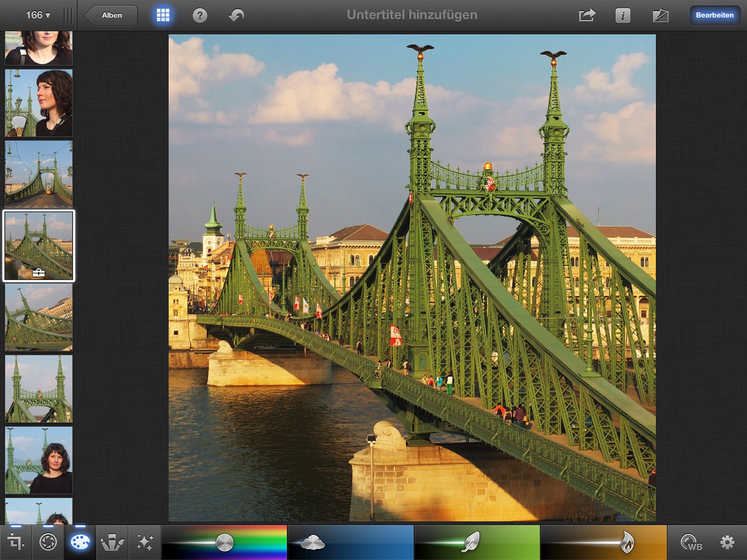This screenshot has width=747, height=560.
Task: Open the help question mark
Action: 200,15
